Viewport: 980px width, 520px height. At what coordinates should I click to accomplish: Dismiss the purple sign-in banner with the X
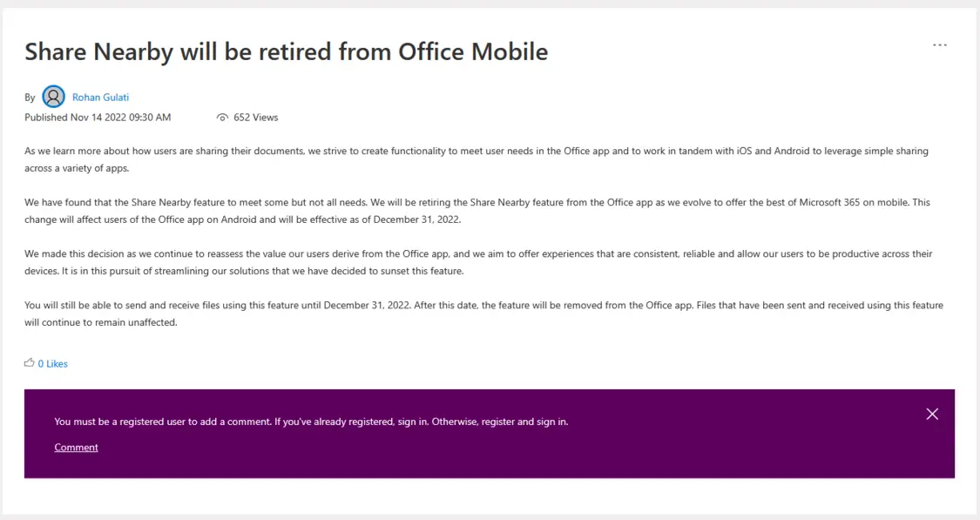click(932, 414)
